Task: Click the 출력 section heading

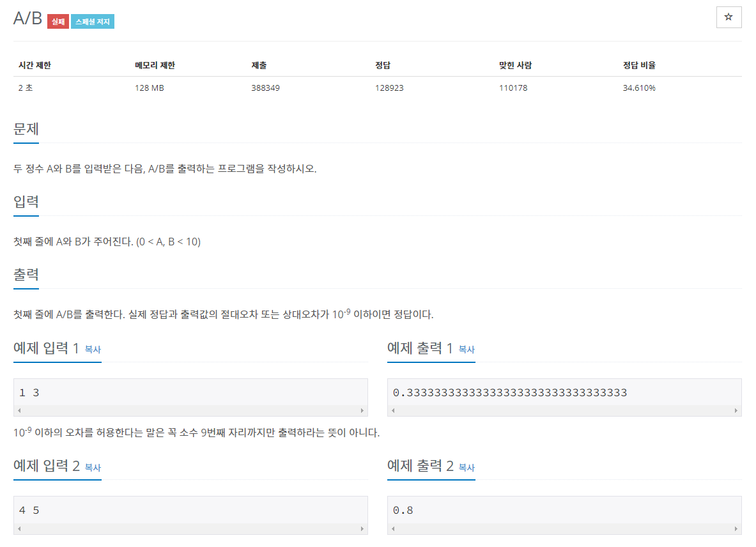Action: [26, 275]
